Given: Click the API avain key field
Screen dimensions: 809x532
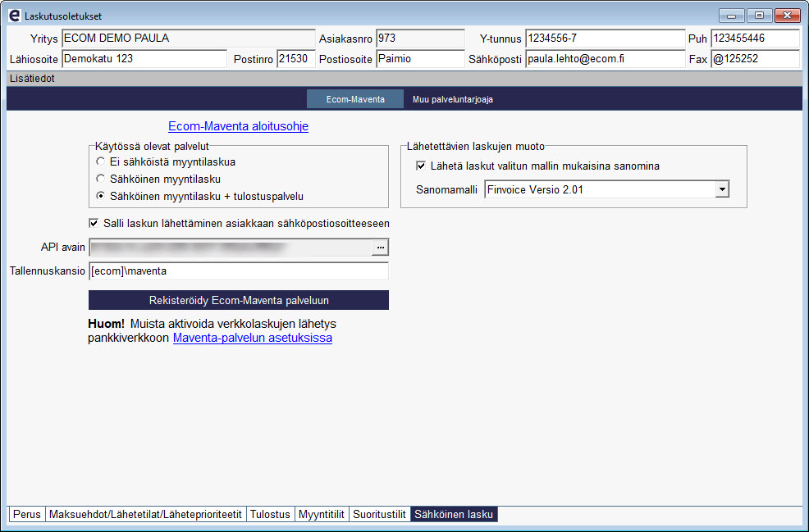Looking at the screenshot, I should (231, 248).
